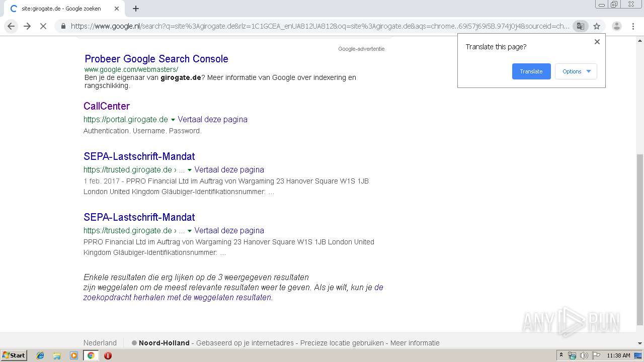Expand dropdown arrow of the undated SEPA-Lastschrift-Mandat result
This screenshot has height=362, width=644.
(x=190, y=231)
